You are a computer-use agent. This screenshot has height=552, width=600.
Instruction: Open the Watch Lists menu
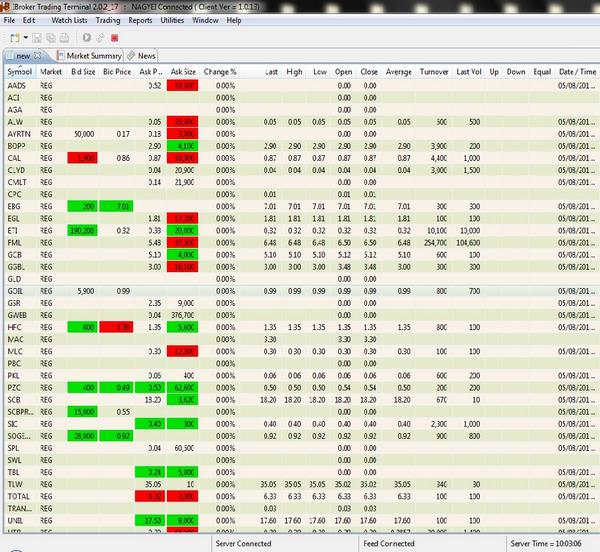point(69,21)
